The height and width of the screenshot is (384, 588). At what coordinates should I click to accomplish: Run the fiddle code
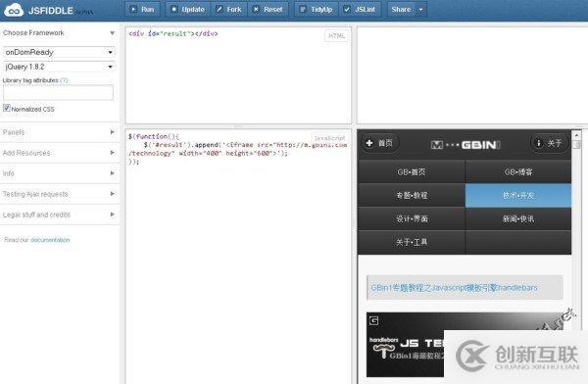click(142, 10)
